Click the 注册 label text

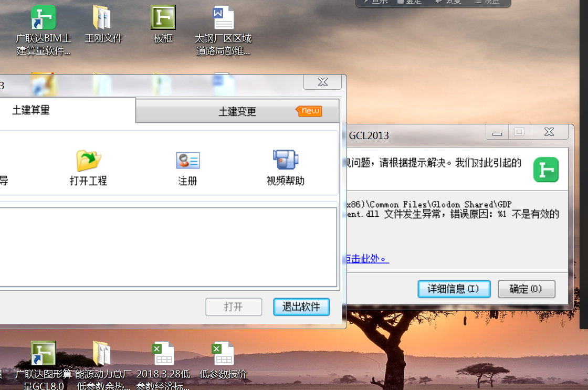[x=187, y=181]
